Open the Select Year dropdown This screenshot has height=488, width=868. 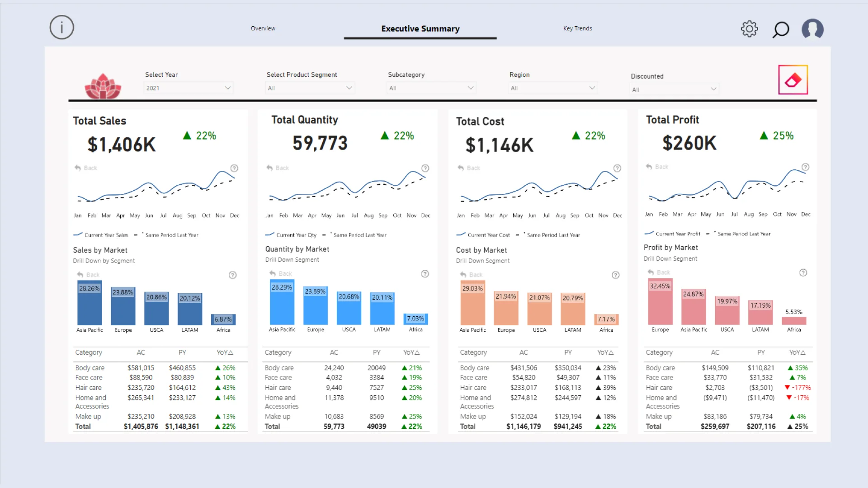pos(188,88)
